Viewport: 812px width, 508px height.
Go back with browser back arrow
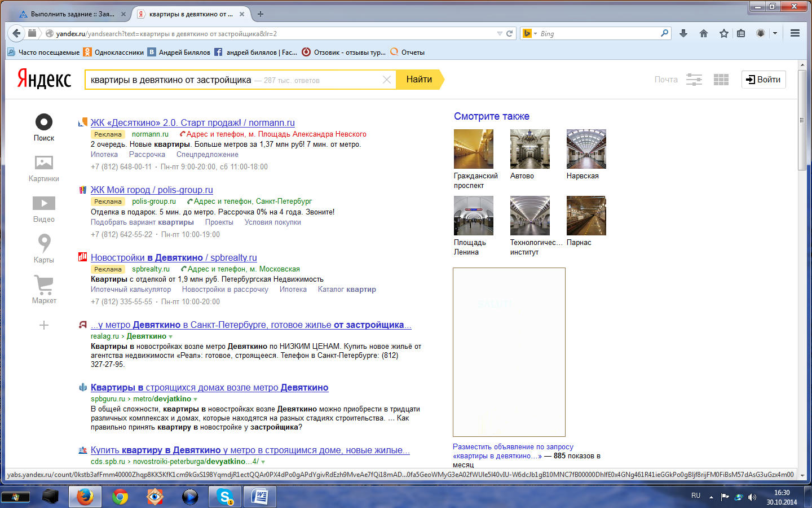16,33
